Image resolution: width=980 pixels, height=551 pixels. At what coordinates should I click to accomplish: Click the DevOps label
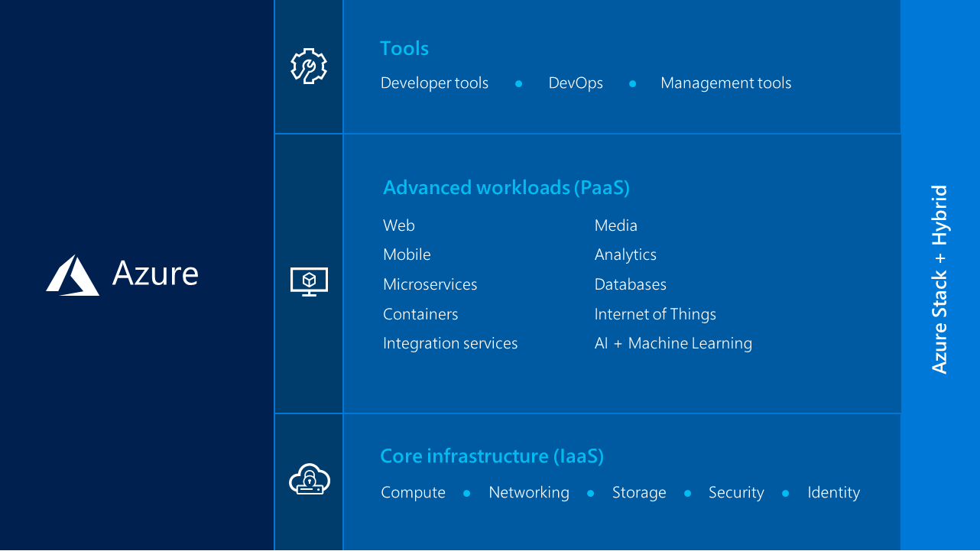pyautogui.click(x=576, y=83)
